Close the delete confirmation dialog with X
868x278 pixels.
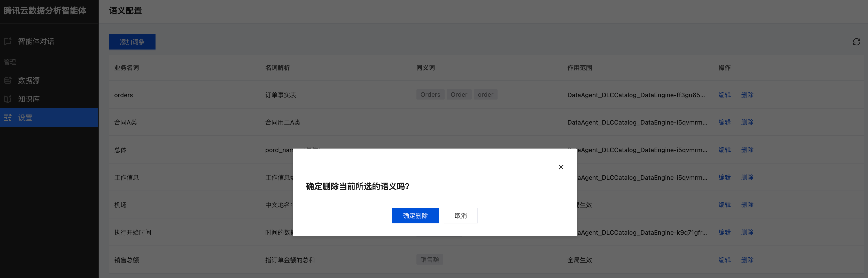point(561,167)
